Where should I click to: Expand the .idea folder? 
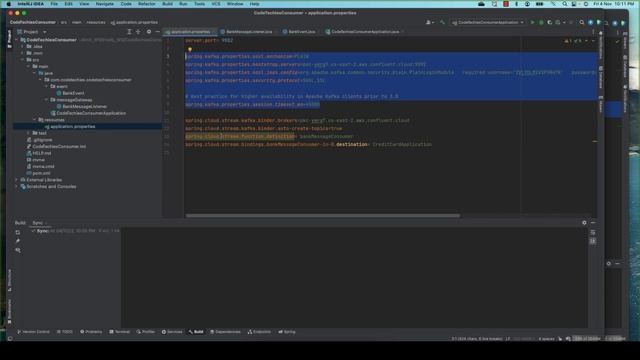[x=22, y=47]
